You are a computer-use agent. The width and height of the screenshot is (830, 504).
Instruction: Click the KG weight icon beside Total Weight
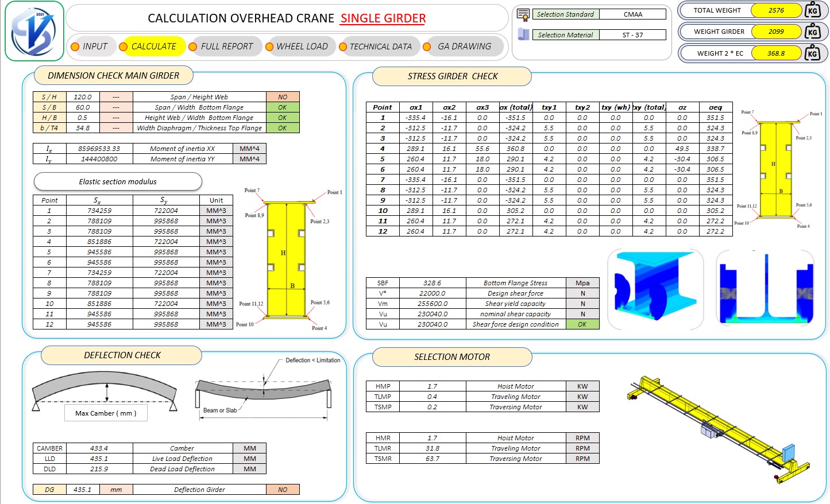pyautogui.click(x=812, y=10)
